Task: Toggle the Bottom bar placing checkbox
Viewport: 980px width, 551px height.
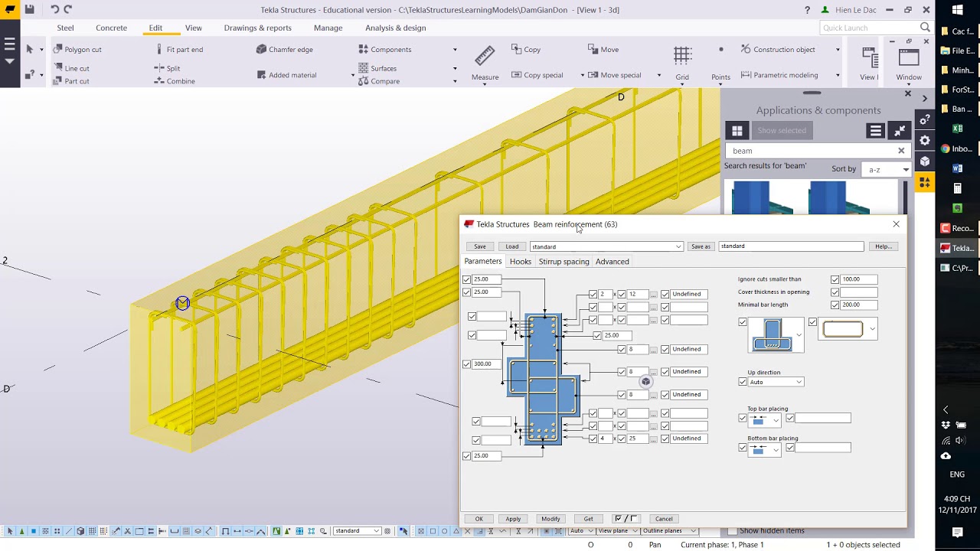Action: 742,448
